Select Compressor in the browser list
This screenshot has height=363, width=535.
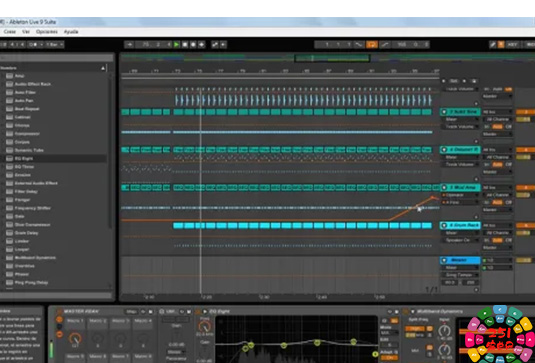(27, 134)
